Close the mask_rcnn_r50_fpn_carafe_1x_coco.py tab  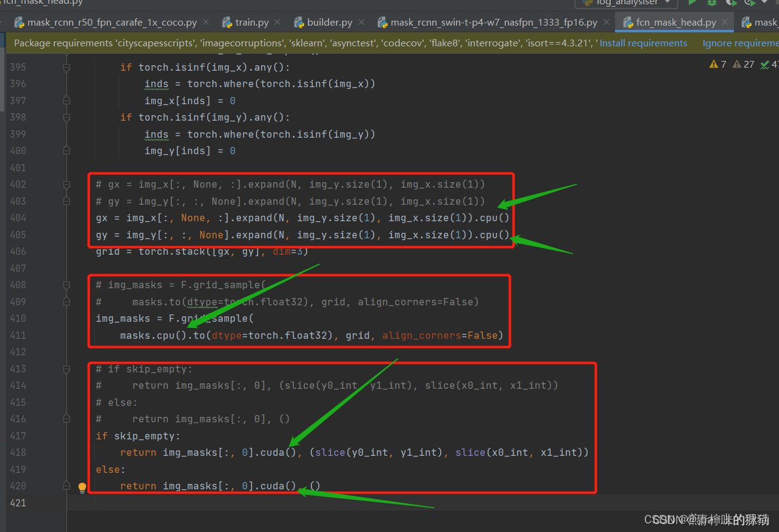(x=206, y=23)
